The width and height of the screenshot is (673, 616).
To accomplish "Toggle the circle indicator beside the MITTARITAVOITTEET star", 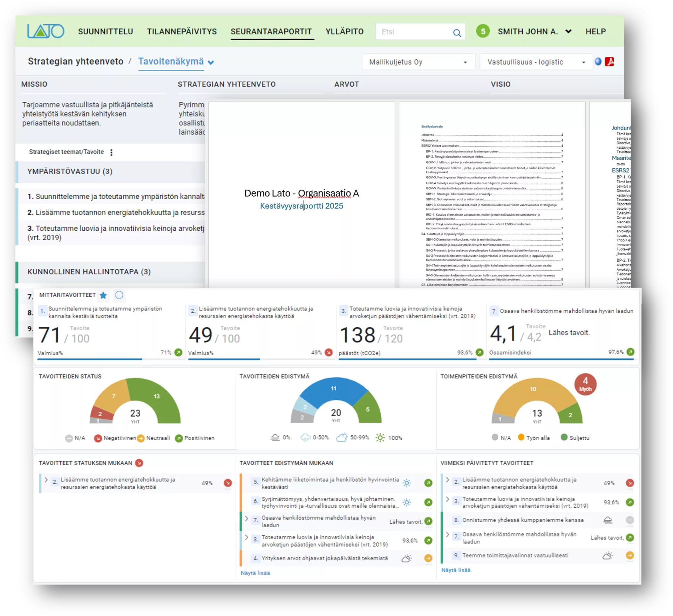I will (119, 296).
